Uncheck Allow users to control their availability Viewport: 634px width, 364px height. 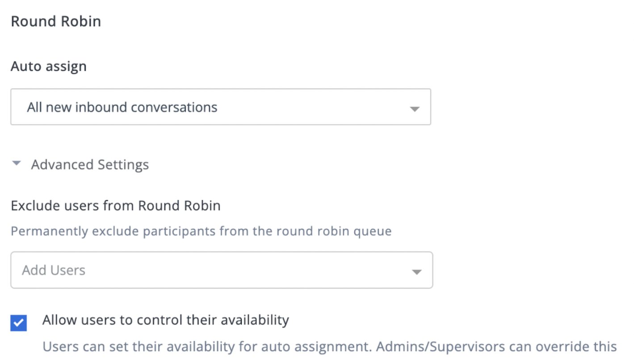pos(19,322)
